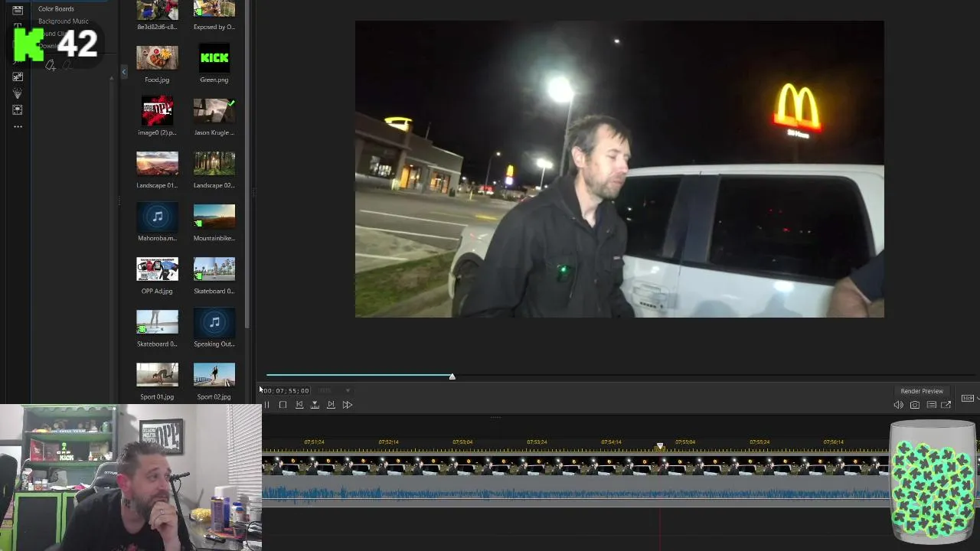Open the preview volume control
The image size is (980, 551).
(x=898, y=405)
